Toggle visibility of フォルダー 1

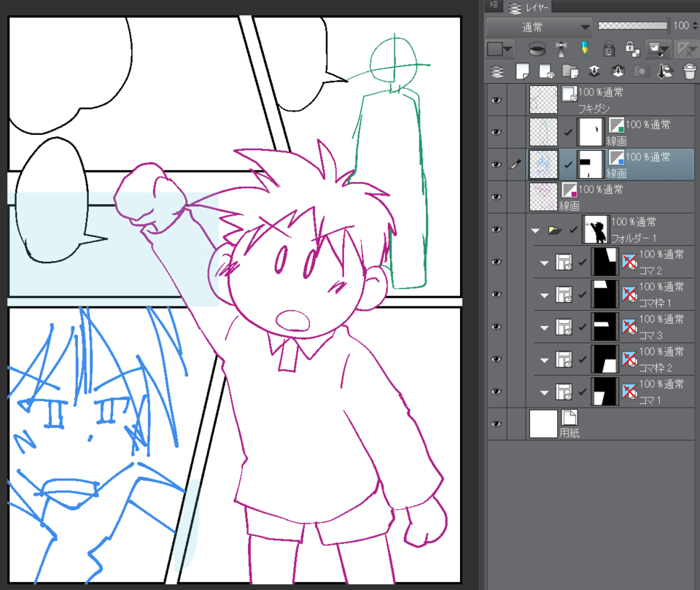[x=497, y=229]
